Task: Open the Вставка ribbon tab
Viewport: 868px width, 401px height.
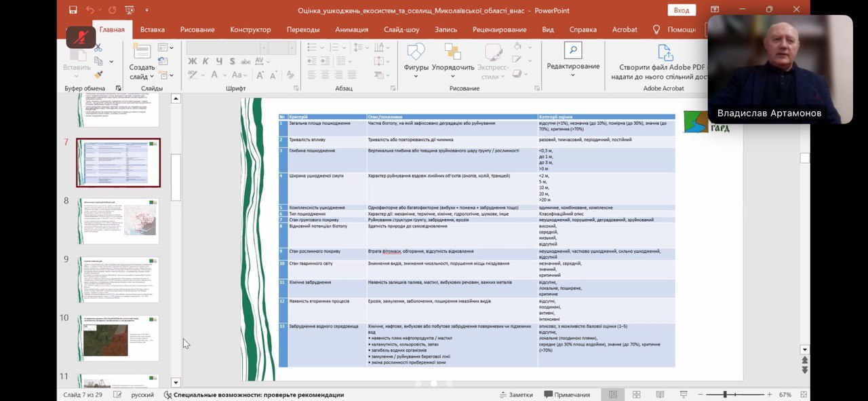Action: 153,29
